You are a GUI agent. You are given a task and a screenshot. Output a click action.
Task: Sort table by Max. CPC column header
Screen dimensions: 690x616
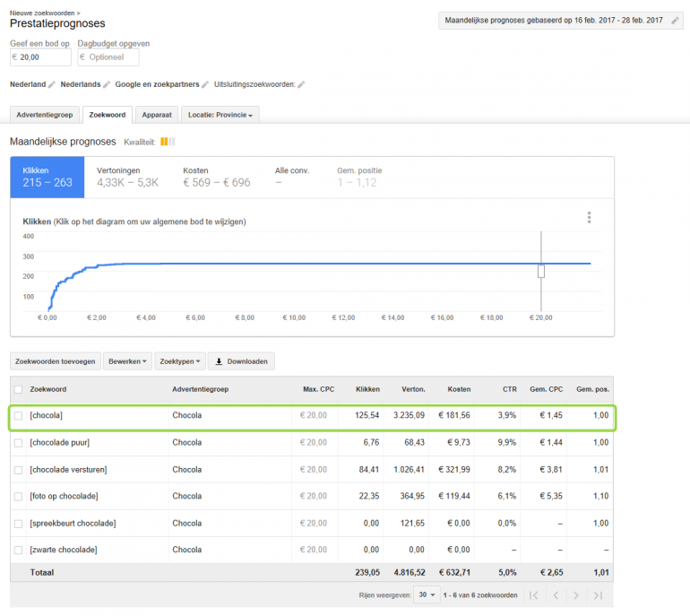pyautogui.click(x=319, y=389)
